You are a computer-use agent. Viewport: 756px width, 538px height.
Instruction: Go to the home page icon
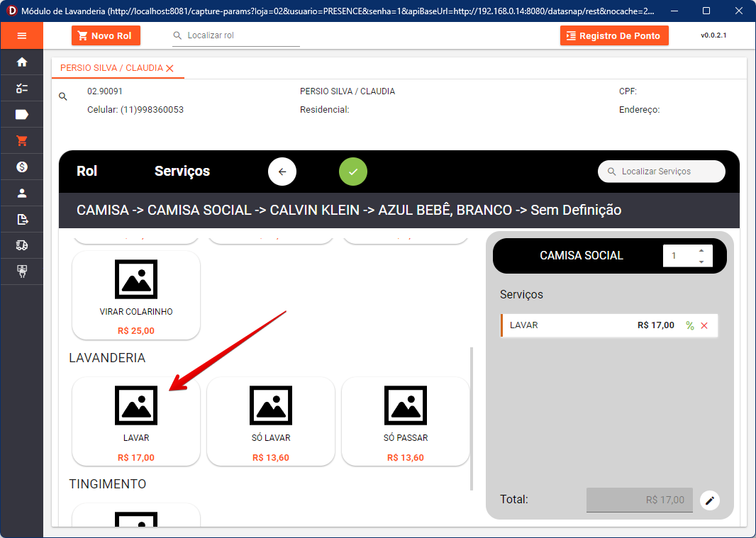point(22,62)
